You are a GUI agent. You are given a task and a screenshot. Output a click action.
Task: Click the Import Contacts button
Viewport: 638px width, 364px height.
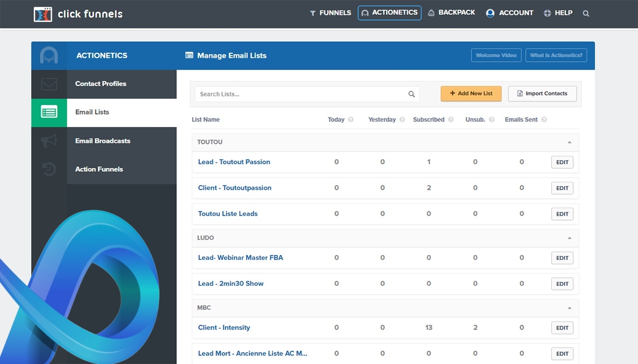pos(542,94)
